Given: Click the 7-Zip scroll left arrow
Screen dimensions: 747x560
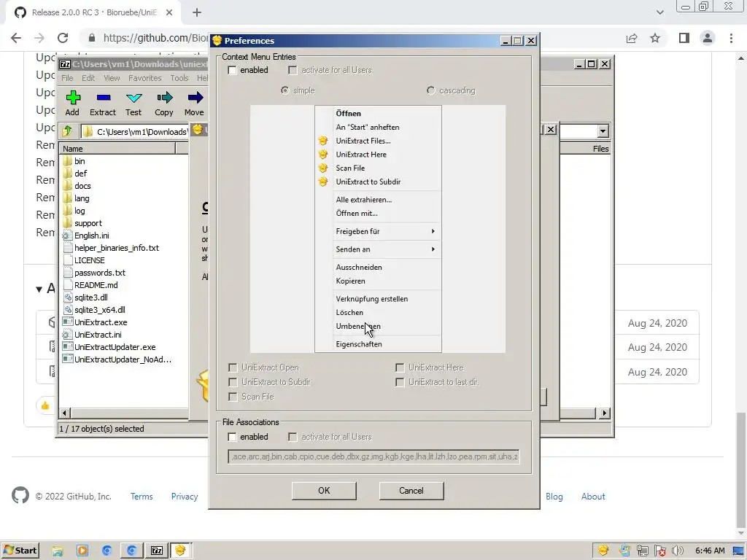Looking at the screenshot, I should pyautogui.click(x=65, y=413).
